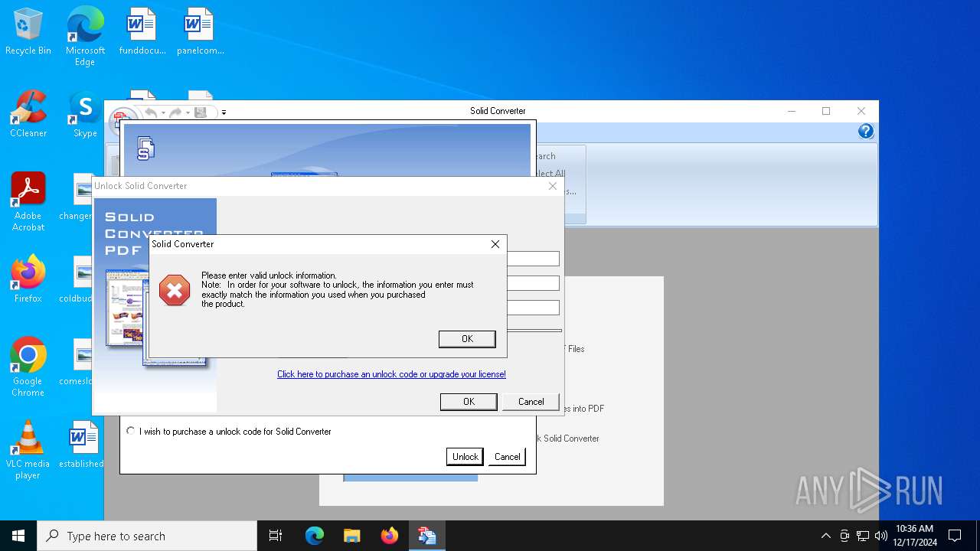Select the Google Chrome desktop shortcut

(28, 367)
